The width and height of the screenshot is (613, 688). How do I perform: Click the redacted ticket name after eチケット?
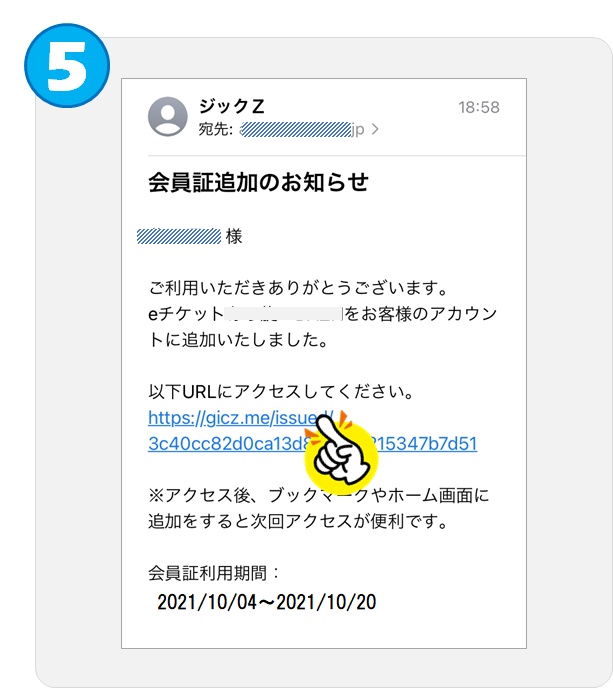pos(283,314)
